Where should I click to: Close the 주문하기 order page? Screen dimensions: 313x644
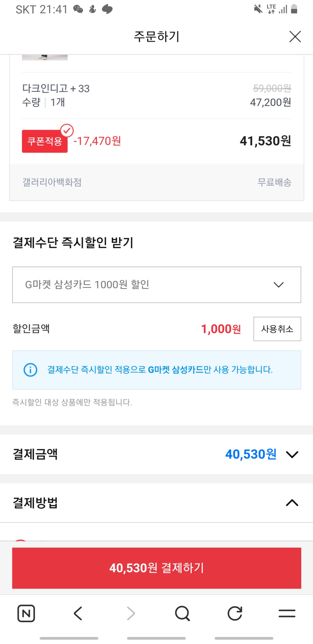tap(295, 36)
